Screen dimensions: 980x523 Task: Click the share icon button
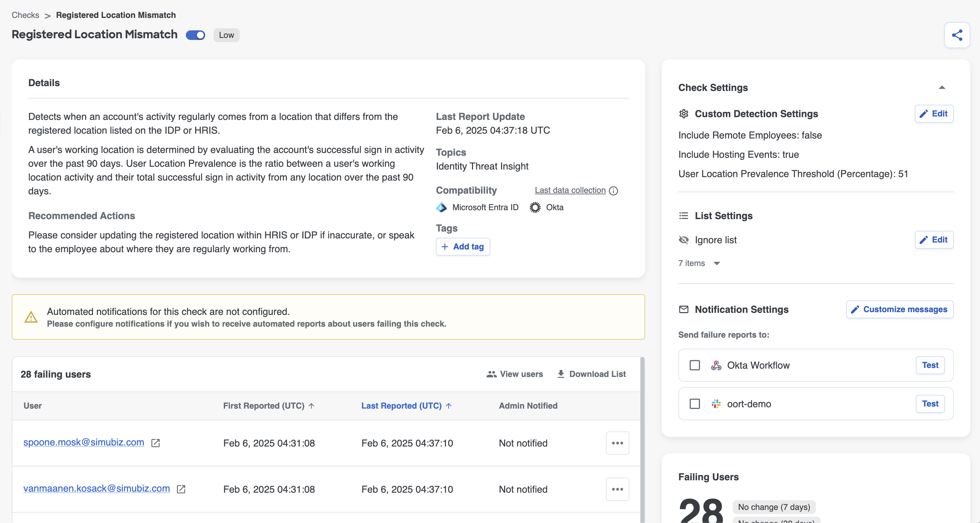957,35
